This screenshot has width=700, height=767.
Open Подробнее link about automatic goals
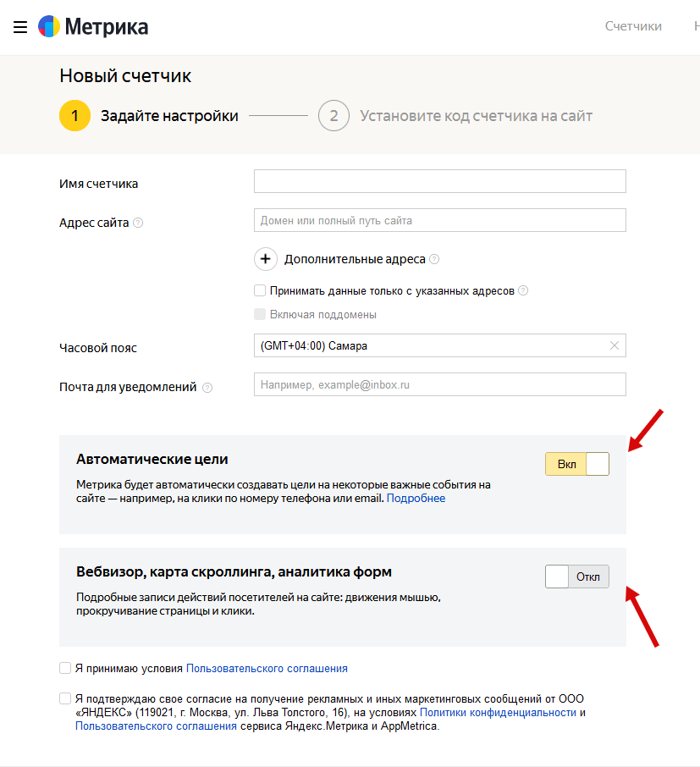[x=416, y=499]
